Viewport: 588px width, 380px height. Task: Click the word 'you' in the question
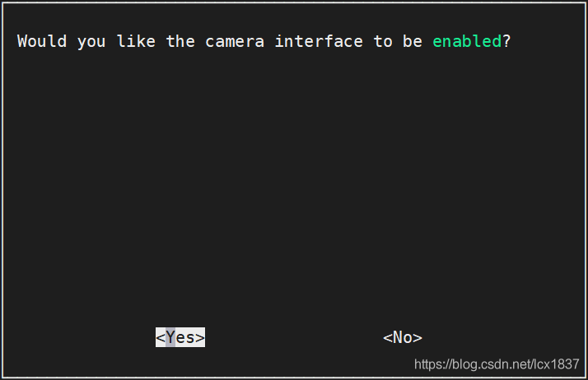click(91, 41)
